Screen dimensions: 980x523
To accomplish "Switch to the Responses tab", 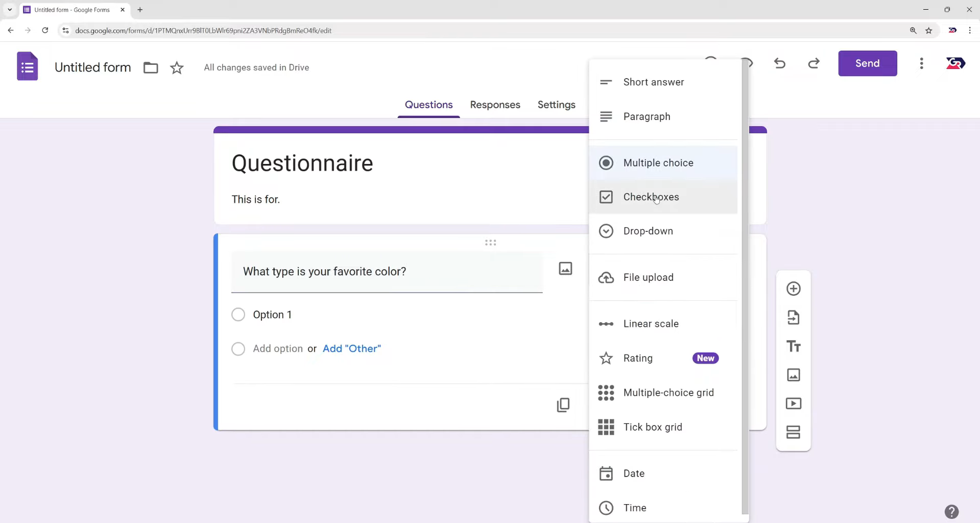I will click(x=495, y=105).
